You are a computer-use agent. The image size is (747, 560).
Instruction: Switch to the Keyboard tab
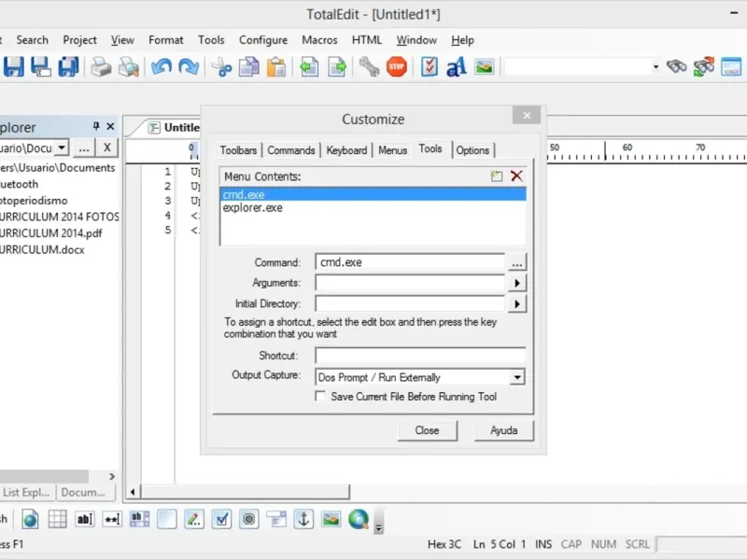tap(346, 150)
